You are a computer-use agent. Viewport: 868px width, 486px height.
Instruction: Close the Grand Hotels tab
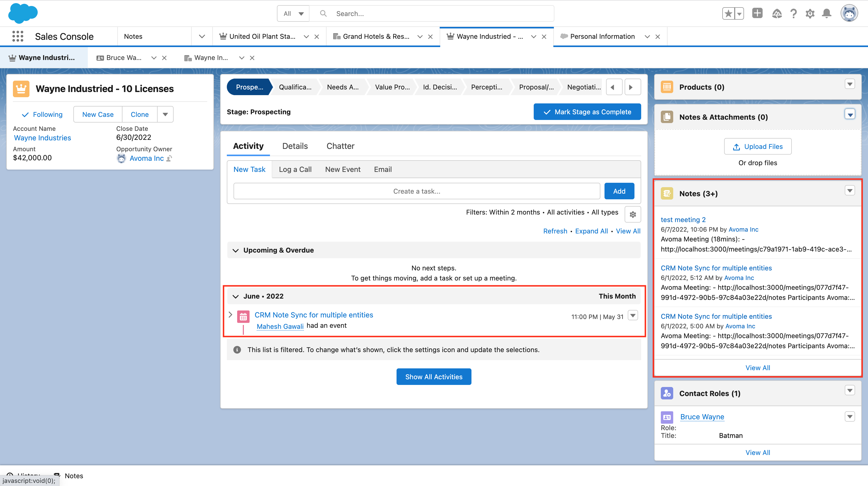[x=430, y=36]
